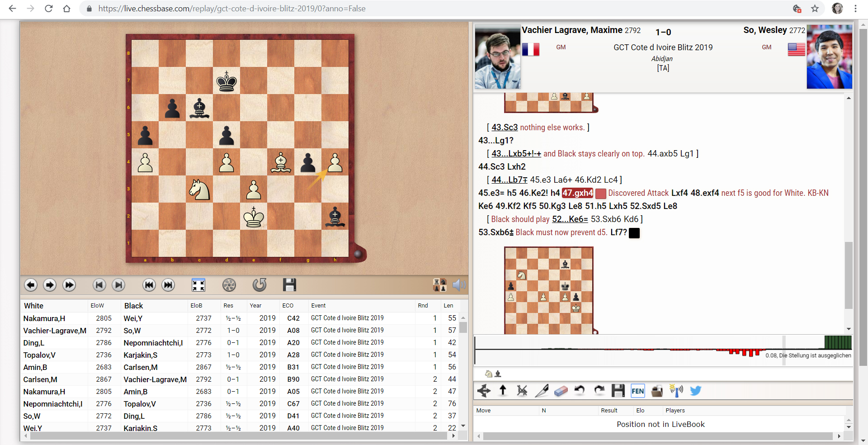Click the broadcast antenna icon
The height and width of the screenshot is (445, 868).
tap(676, 391)
